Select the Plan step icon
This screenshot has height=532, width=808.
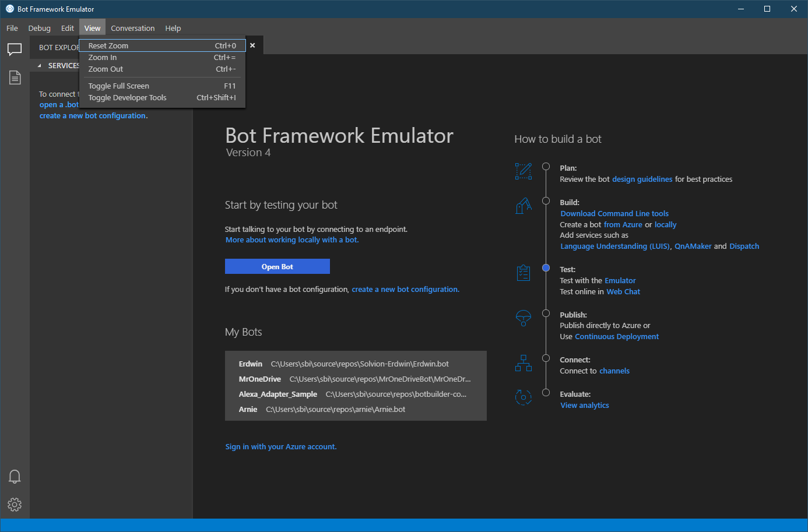pos(523,171)
